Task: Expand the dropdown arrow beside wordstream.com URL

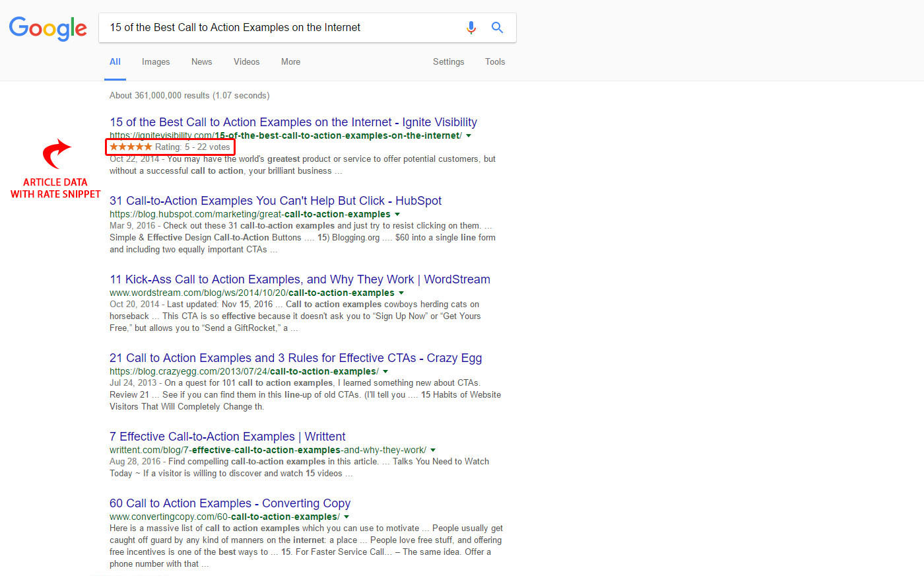Action: click(x=401, y=293)
